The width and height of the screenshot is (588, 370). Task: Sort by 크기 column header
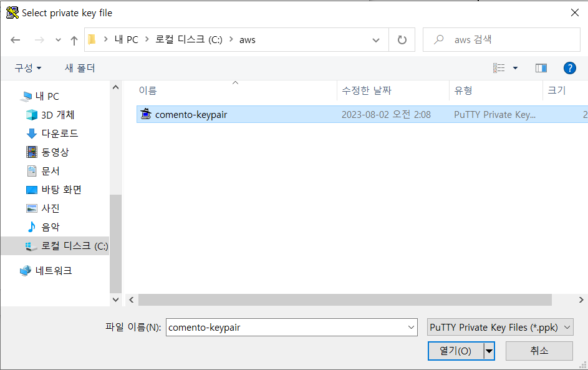tap(556, 90)
